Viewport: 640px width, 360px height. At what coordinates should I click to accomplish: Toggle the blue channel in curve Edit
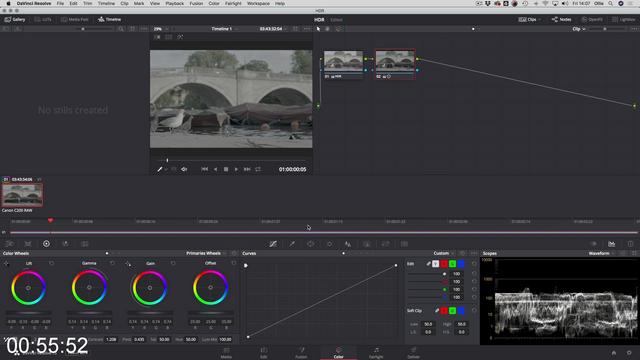tap(461, 264)
